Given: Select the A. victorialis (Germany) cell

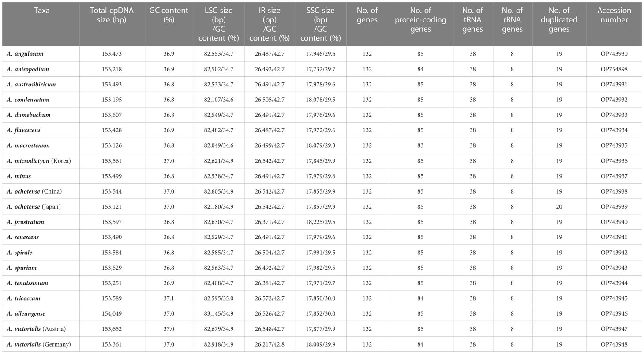Looking at the screenshot, I should coord(39,344).
